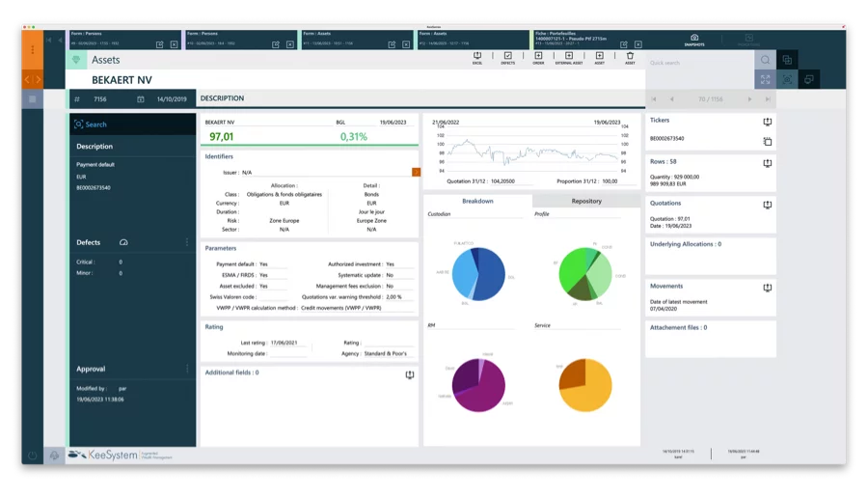Image resolution: width=868 pixels, height=497 pixels.
Task: Click the quick search magnifier icon
Action: pos(766,60)
